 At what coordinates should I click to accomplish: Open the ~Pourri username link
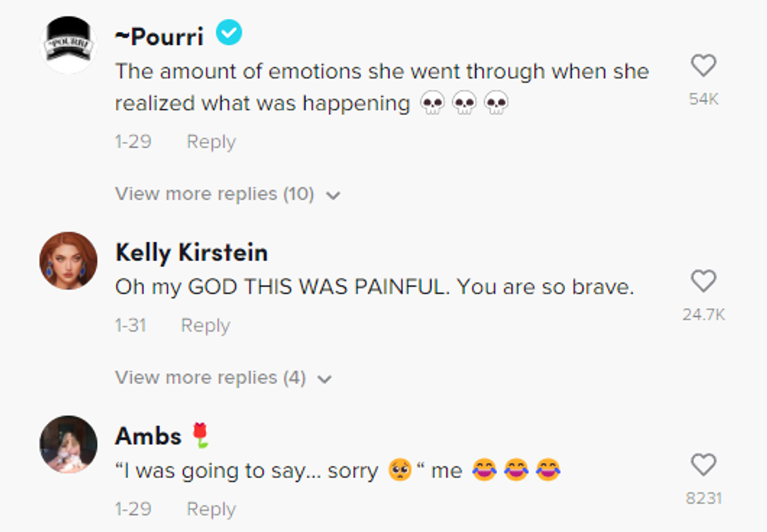coord(159,36)
